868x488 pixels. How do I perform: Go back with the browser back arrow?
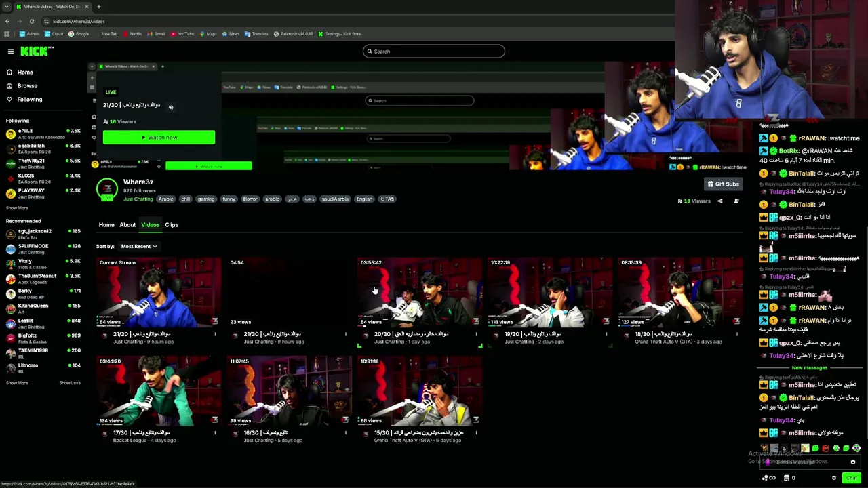7,21
